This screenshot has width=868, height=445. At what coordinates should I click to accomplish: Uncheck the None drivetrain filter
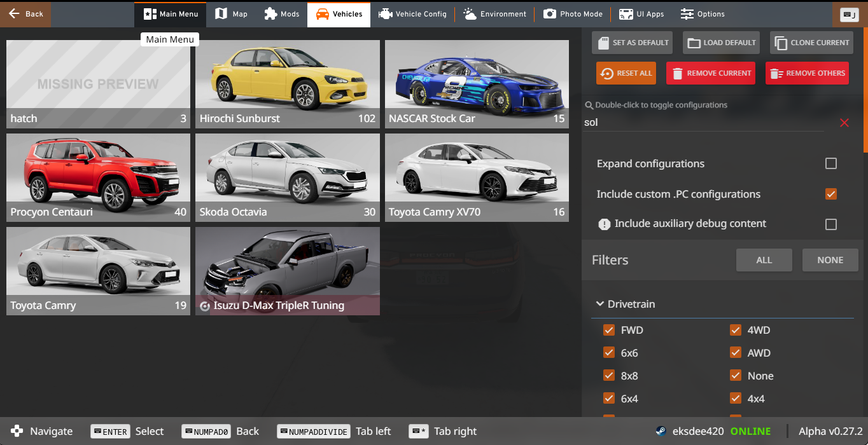(x=736, y=376)
